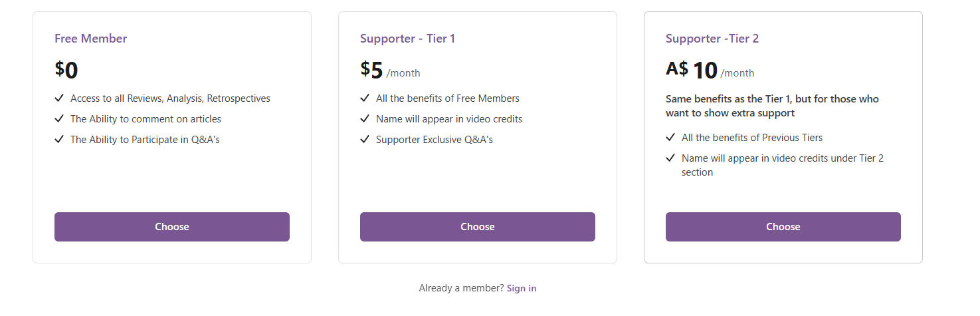980x316 pixels.
Task: Click checkmark next to Supporter Exclusive Q&A's
Action: click(x=365, y=140)
